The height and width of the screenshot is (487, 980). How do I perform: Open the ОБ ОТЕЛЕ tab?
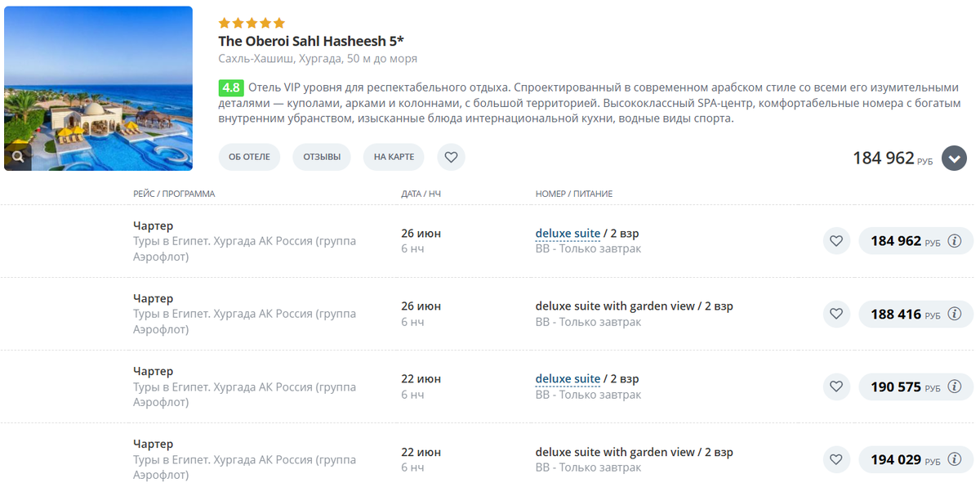(249, 157)
